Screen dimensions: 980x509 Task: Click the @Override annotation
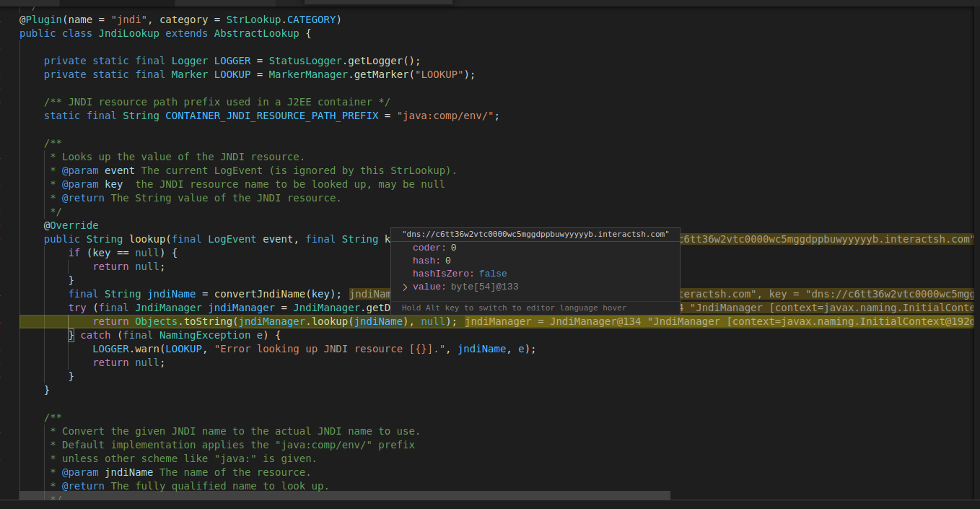[70, 225]
